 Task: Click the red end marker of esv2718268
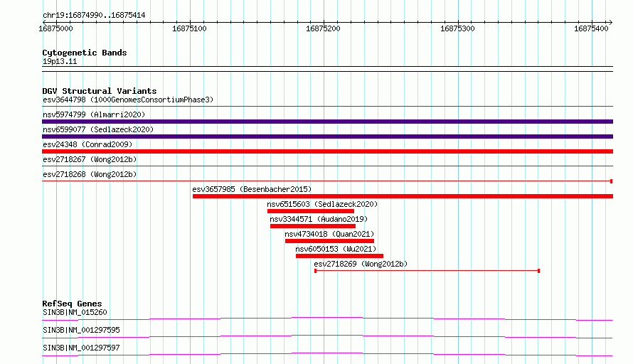click(x=611, y=181)
